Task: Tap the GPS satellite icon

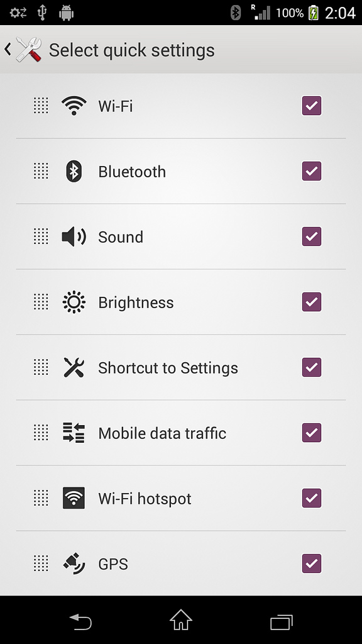Action: click(x=74, y=563)
